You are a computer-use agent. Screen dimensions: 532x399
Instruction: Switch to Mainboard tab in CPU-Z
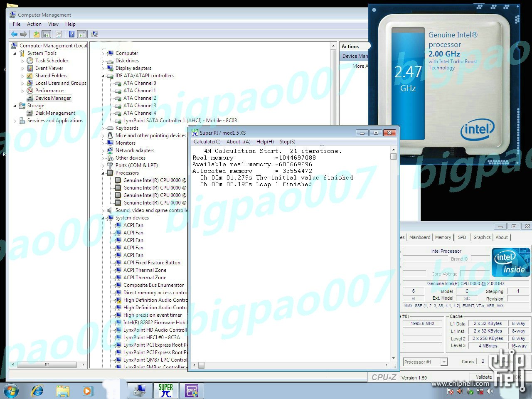click(x=420, y=237)
